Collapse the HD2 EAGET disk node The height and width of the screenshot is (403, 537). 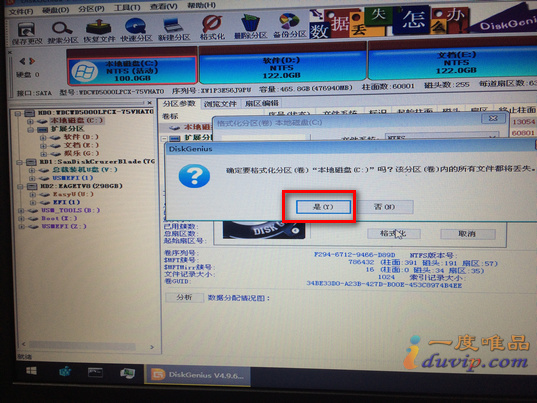click(21, 187)
